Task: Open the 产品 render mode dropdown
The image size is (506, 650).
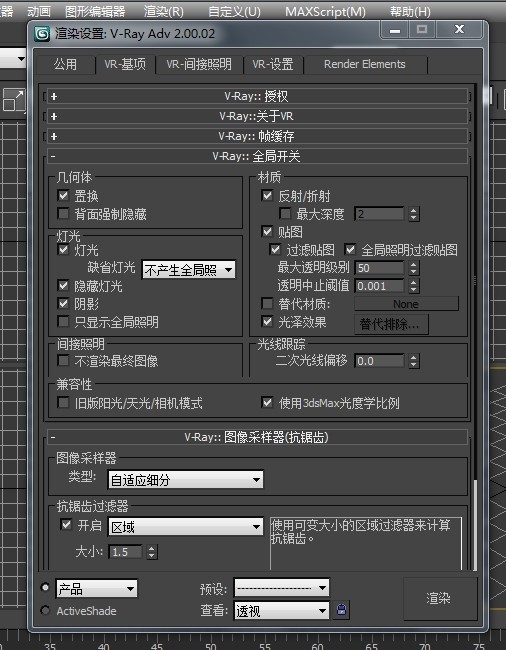Action: (x=97, y=589)
